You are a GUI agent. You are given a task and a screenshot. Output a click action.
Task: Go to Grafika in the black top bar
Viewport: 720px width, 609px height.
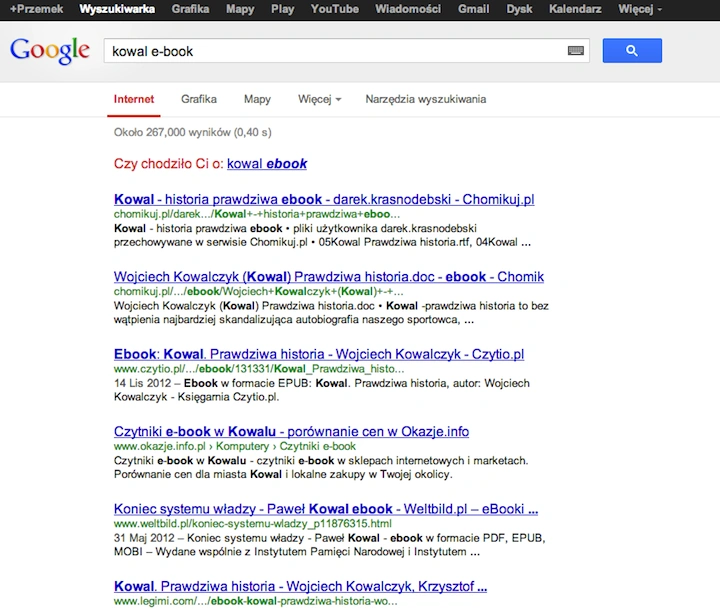pyautogui.click(x=190, y=9)
